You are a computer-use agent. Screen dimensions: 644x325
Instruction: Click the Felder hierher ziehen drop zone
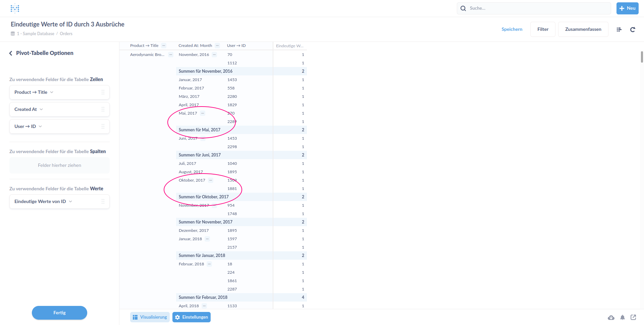pos(59,165)
